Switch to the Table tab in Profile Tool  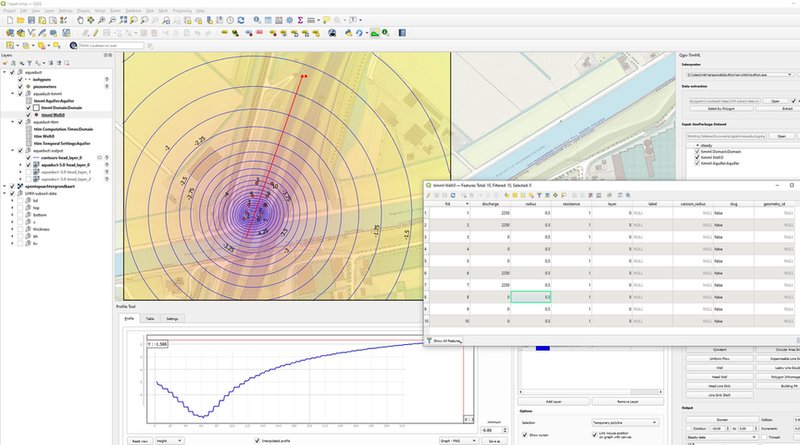click(150, 319)
